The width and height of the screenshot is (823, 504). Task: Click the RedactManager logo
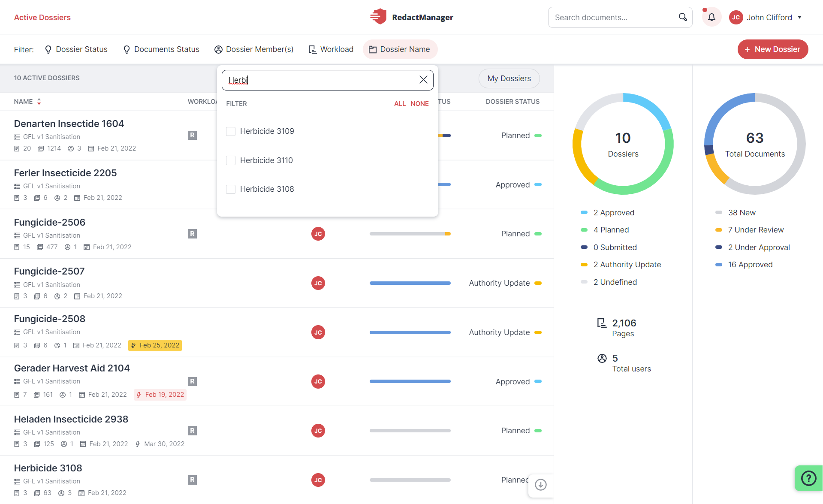pos(412,17)
